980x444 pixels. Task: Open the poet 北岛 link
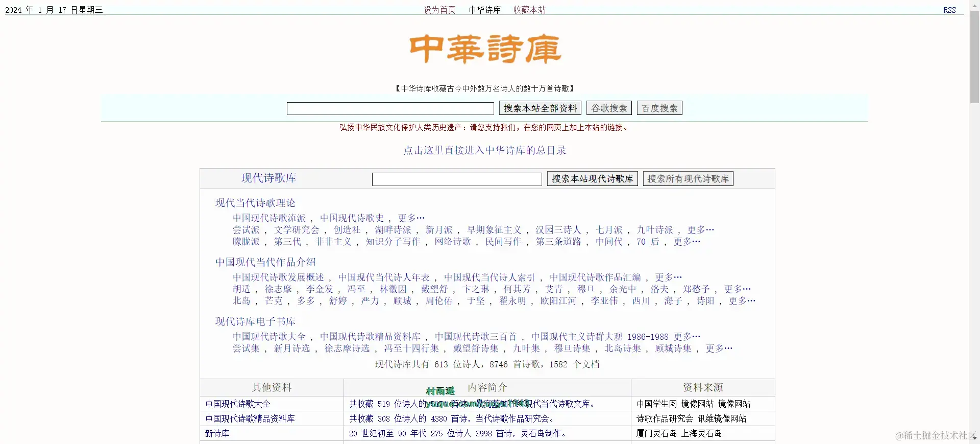pos(241,301)
